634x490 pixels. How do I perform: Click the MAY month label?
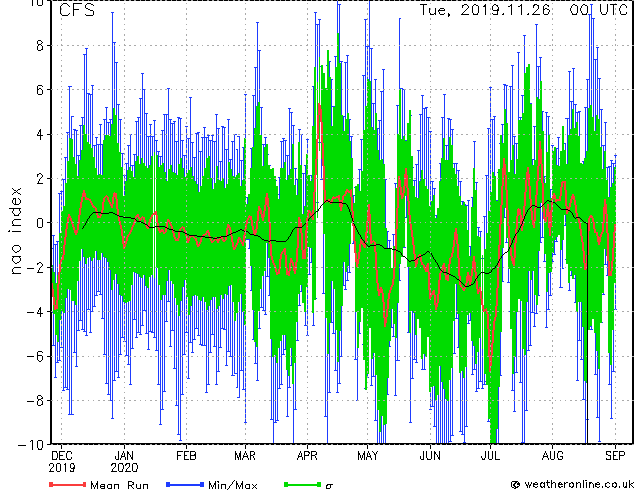tap(368, 456)
